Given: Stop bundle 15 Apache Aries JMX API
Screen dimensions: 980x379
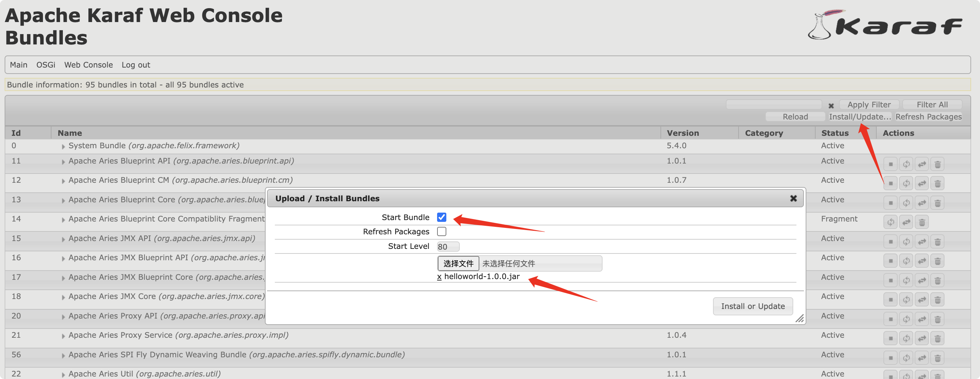Looking at the screenshot, I should pyautogui.click(x=891, y=241).
